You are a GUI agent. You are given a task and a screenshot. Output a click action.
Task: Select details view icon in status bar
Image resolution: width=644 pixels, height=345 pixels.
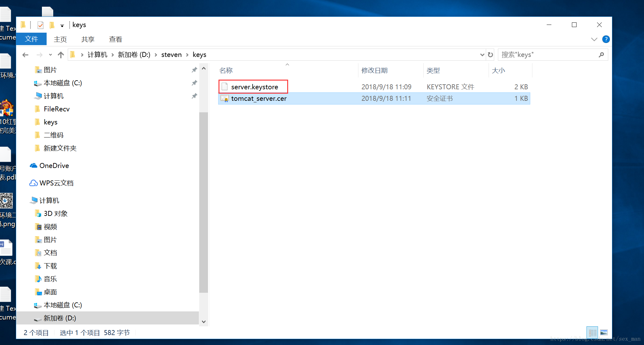[592, 332]
